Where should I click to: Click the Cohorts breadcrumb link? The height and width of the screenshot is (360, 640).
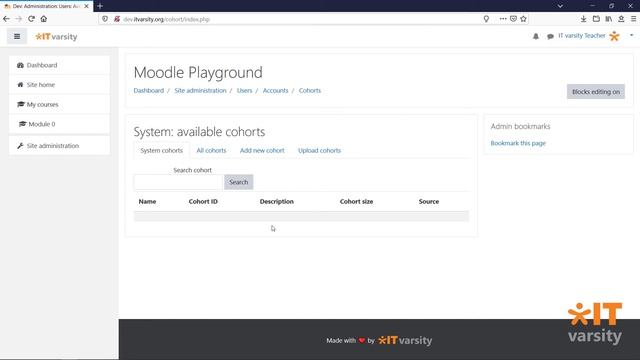click(x=310, y=91)
